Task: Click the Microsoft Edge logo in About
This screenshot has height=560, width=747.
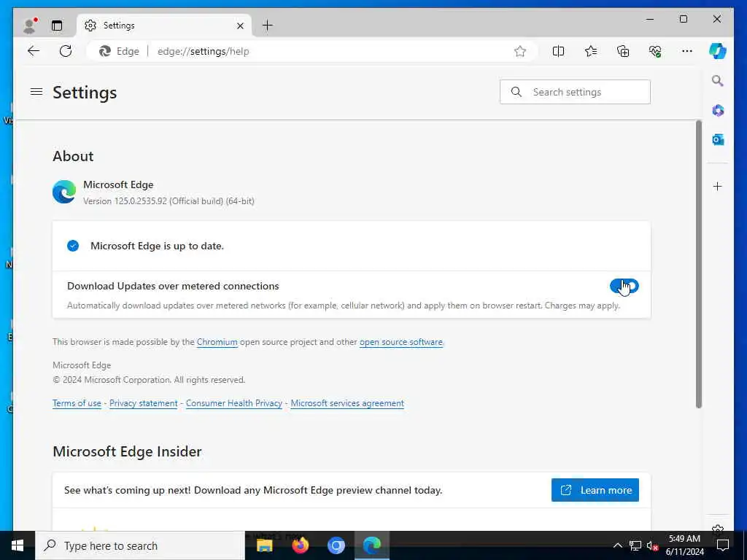Action: point(64,192)
